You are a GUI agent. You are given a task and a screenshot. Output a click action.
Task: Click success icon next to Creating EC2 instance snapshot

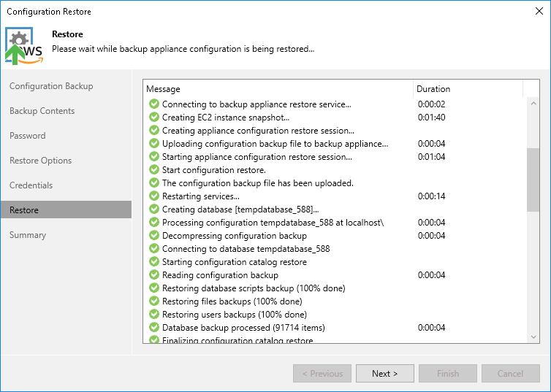[153, 118]
